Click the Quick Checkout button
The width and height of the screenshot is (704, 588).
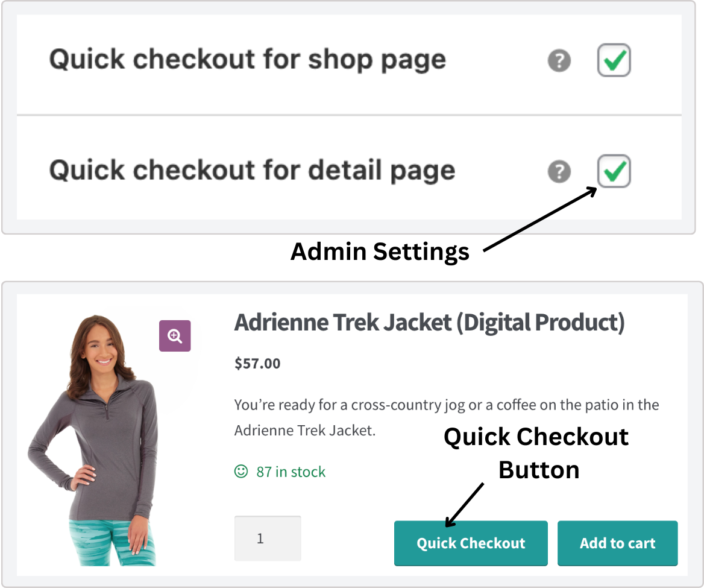(471, 543)
